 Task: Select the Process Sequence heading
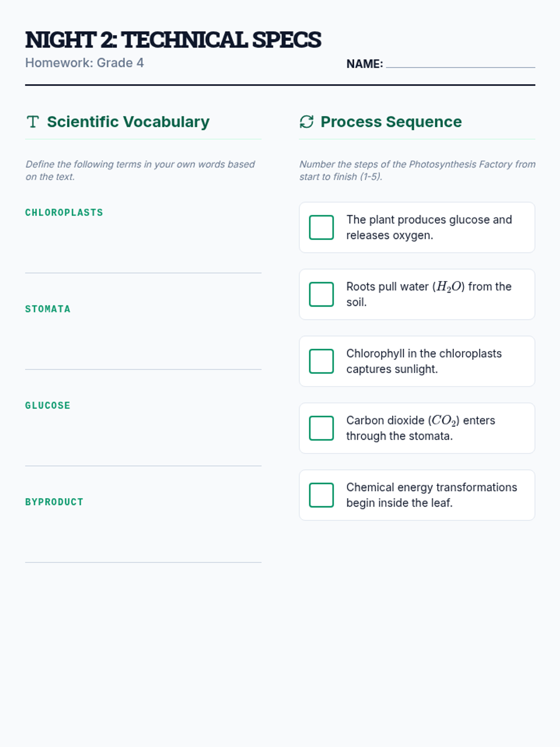391,122
